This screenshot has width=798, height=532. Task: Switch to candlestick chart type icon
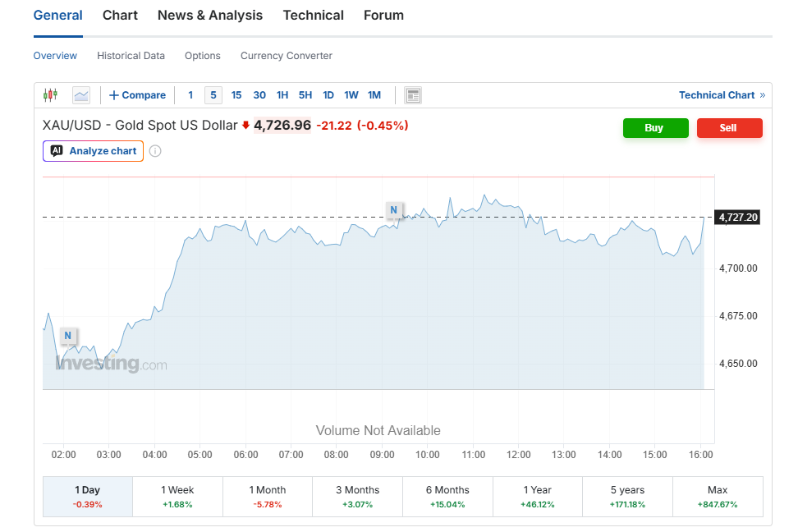(50, 95)
